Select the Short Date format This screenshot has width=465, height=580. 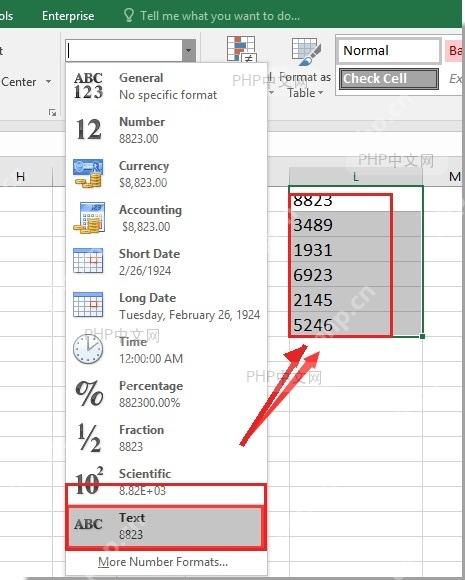click(166, 262)
